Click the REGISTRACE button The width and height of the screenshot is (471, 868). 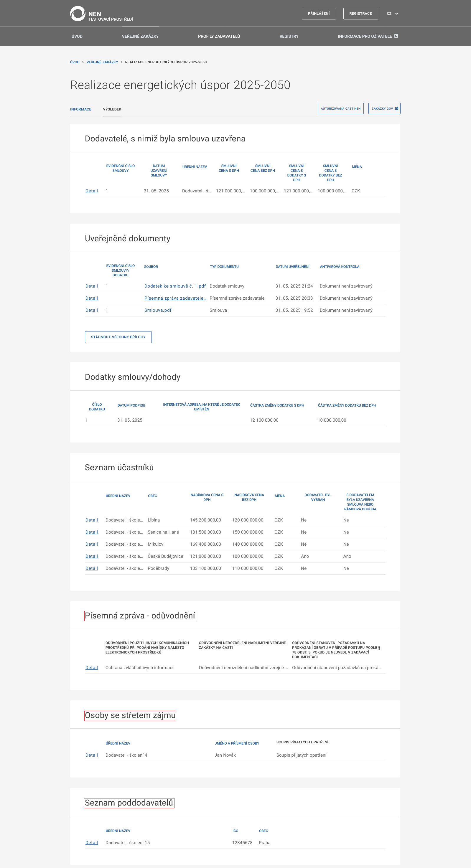click(x=360, y=14)
